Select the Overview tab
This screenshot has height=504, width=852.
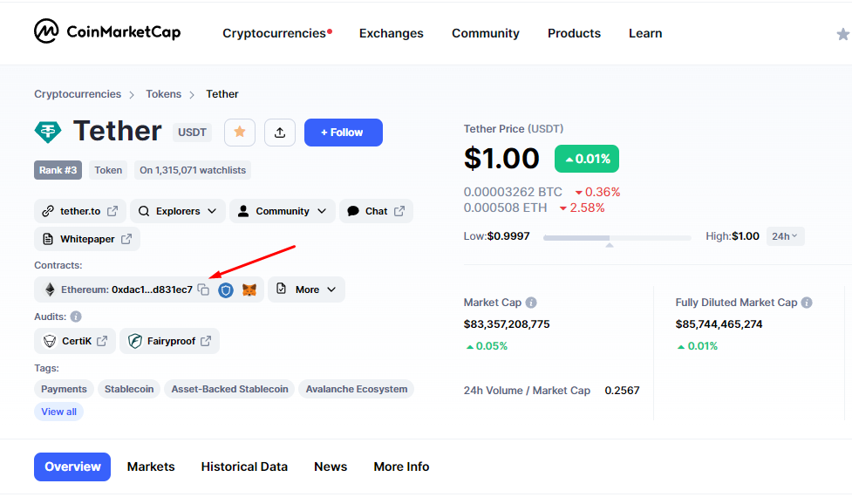coord(72,467)
